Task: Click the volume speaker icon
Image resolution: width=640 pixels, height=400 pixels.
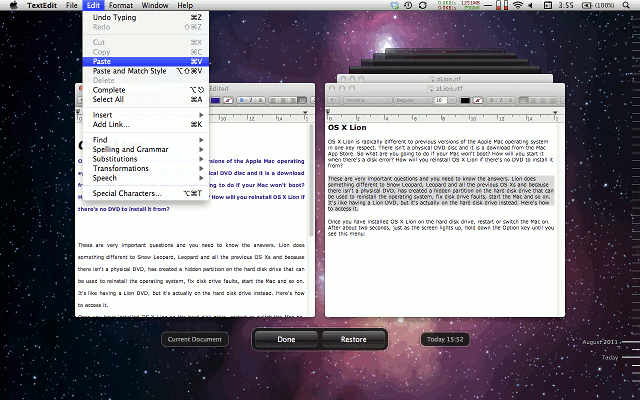Action: 531,5
